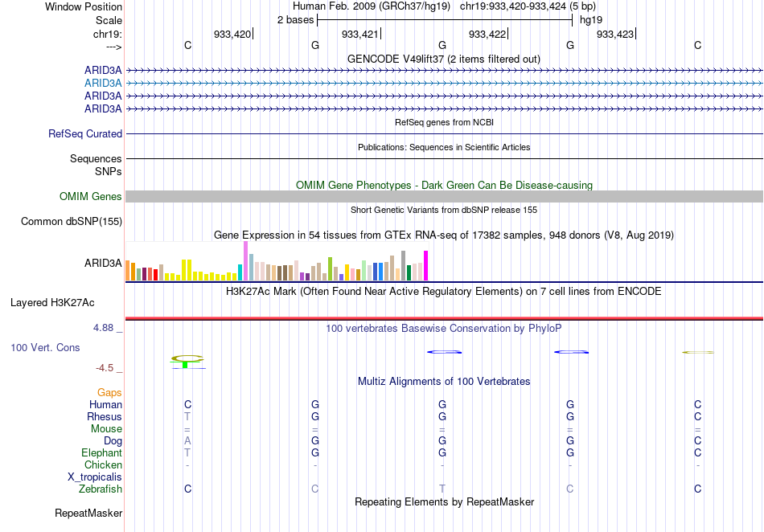Open the Repeating Elements by RepeatMasker title

coord(444,501)
